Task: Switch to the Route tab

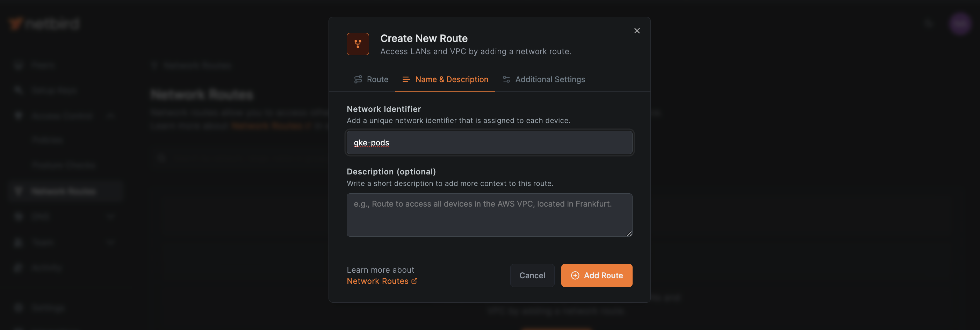Action: click(377, 79)
